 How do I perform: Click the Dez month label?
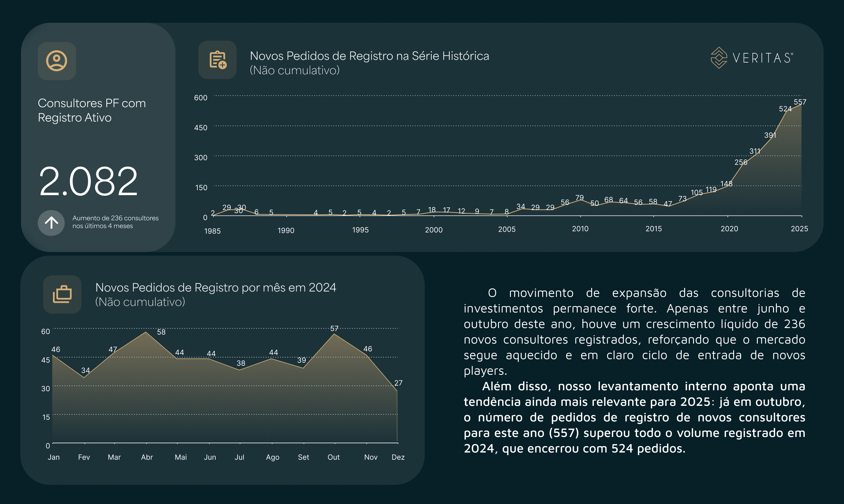click(x=398, y=457)
